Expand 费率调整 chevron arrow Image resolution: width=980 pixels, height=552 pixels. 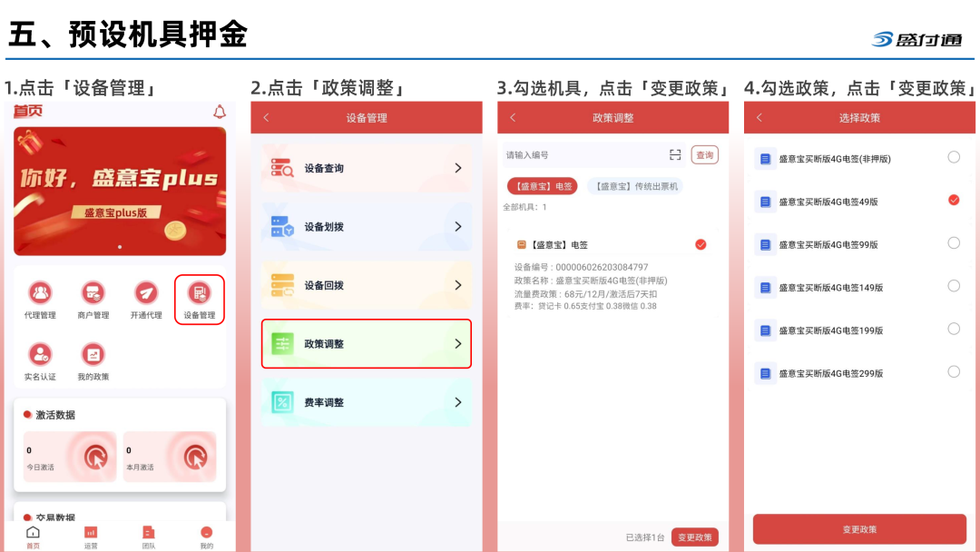pos(458,402)
